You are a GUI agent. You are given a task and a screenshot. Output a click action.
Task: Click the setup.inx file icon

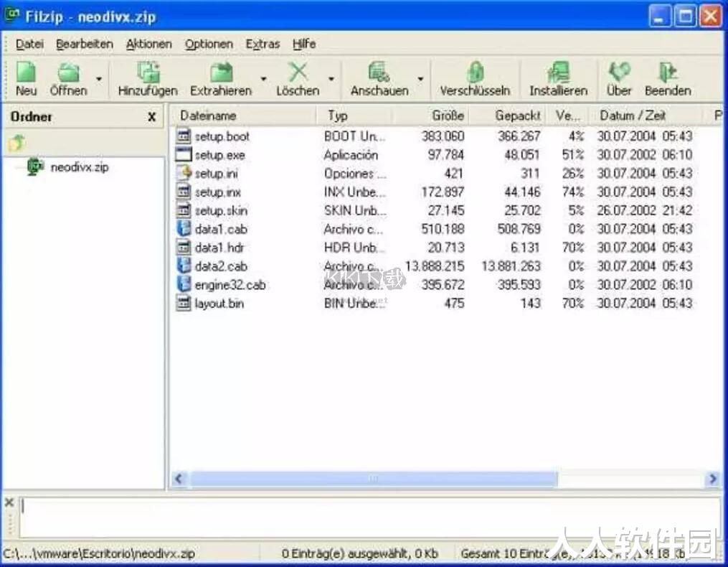[184, 192]
